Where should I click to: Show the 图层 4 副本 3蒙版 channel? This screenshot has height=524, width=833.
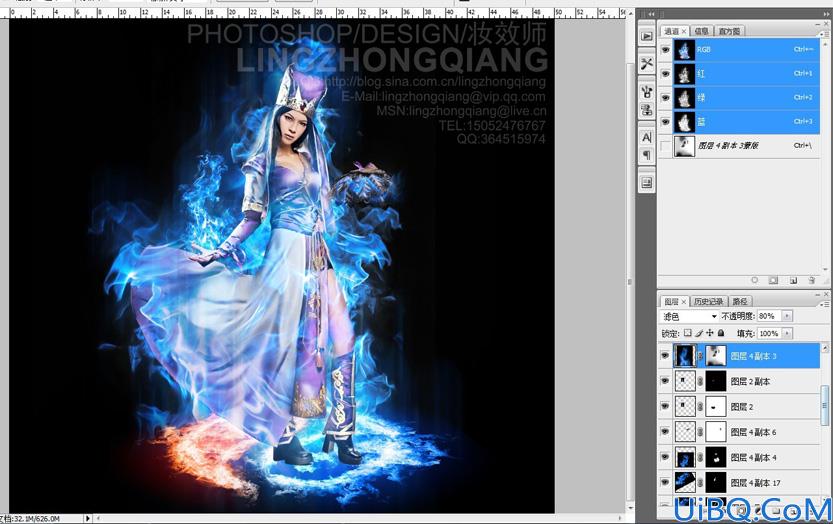(665, 146)
